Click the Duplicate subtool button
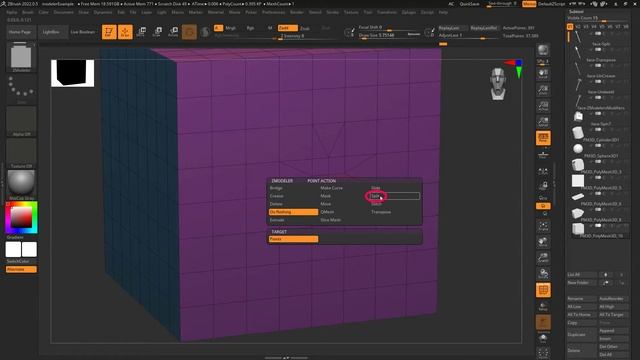 (x=581, y=335)
